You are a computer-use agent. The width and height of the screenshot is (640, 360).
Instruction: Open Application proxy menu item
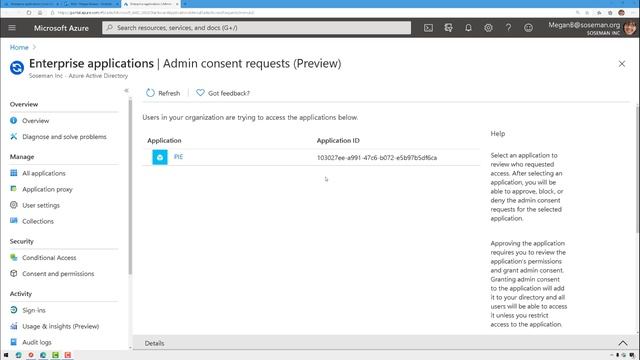pos(47,189)
